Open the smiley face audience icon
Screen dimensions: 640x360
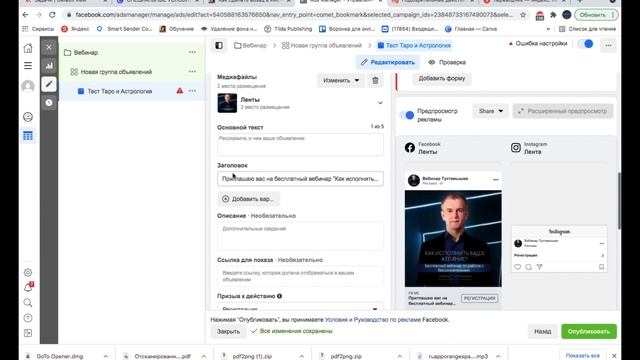[x=28, y=117]
